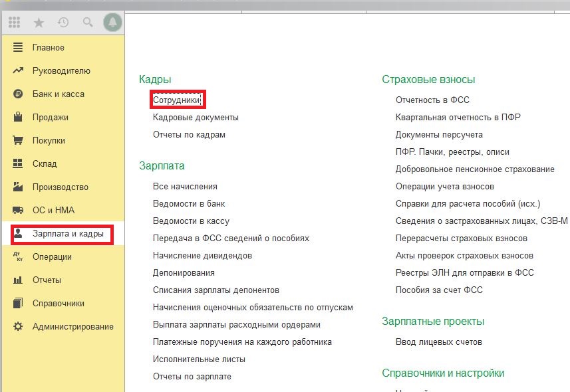Screen dimensions: 570x392
Task: Open Перерасчеты страховых взносов
Action: click(462, 239)
